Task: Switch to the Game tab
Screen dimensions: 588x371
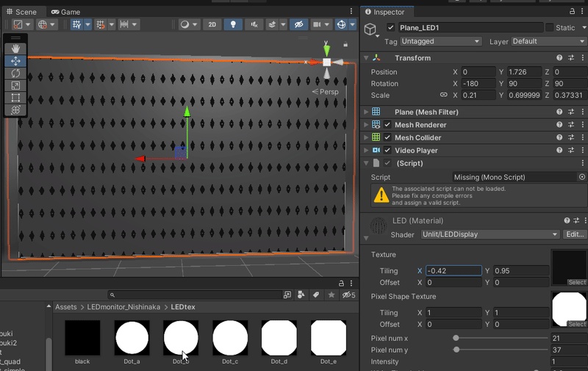Action: [66, 12]
